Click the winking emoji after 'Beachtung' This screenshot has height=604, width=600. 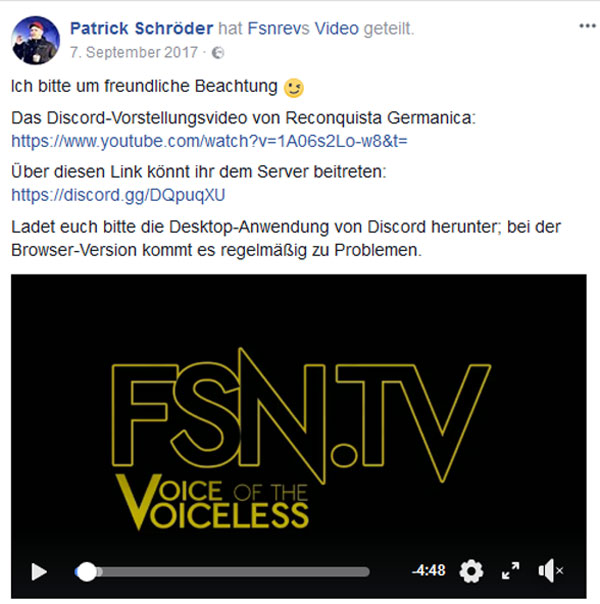[293, 88]
